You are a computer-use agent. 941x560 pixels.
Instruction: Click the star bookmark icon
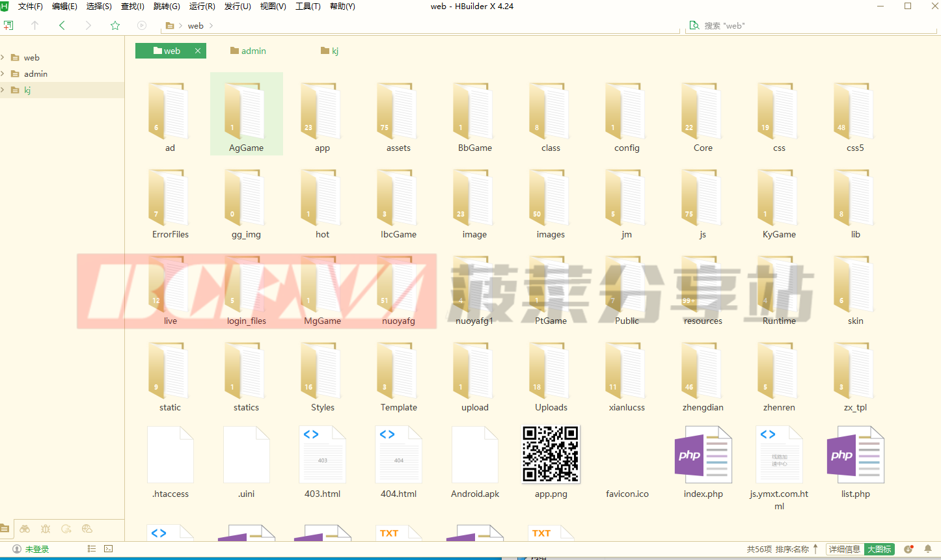(x=115, y=25)
